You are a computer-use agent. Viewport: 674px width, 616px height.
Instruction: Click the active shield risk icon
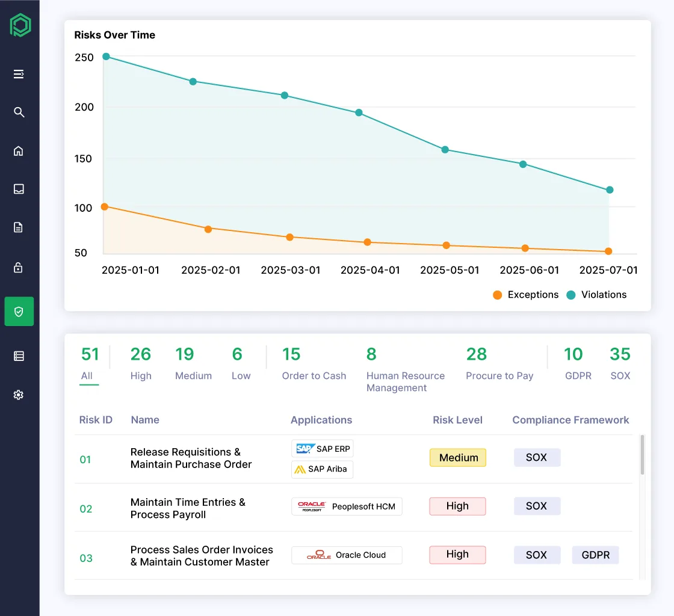[x=19, y=312]
